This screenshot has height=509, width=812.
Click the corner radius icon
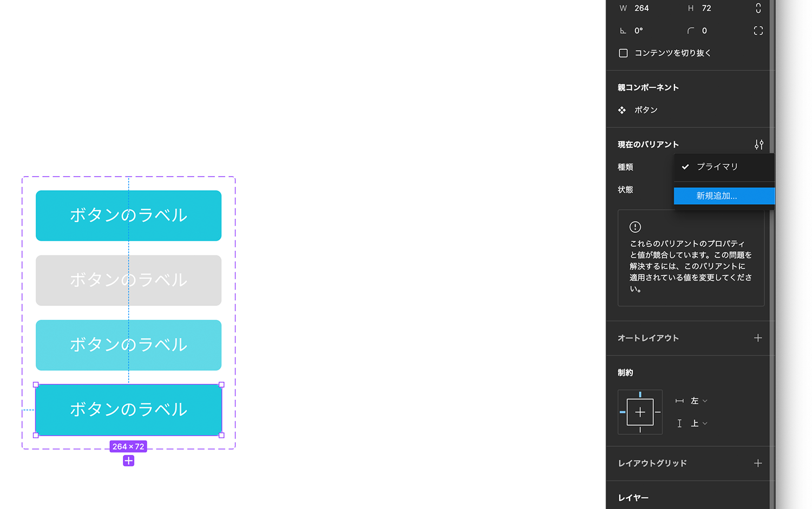[691, 31]
